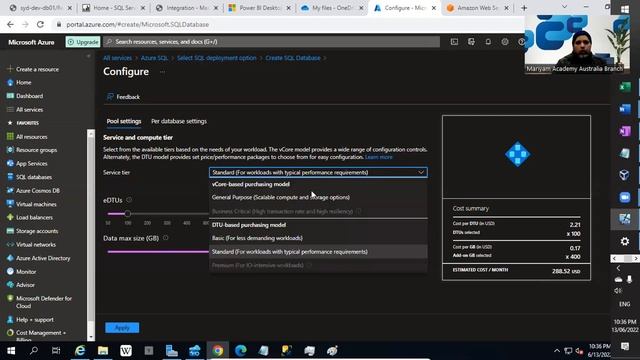This screenshot has width=640, height=360.
Task: Open Chrome from the taskbar
Action: click(x=218, y=351)
